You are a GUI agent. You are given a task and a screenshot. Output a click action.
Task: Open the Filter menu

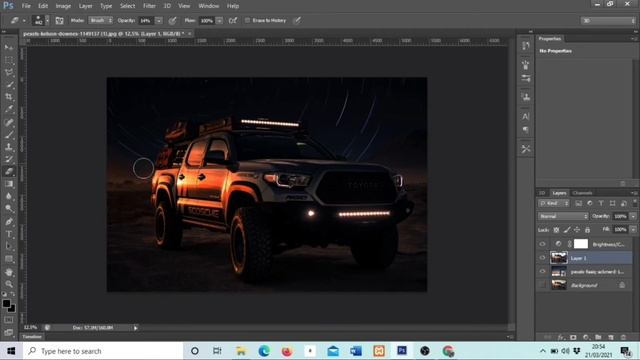(x=149, y=6)
